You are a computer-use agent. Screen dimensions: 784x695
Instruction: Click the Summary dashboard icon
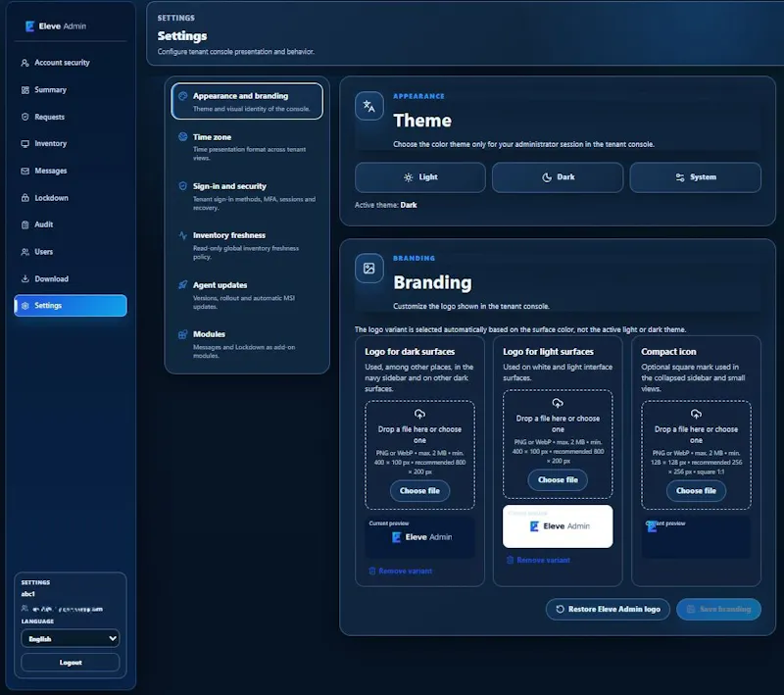pos(25,90)
